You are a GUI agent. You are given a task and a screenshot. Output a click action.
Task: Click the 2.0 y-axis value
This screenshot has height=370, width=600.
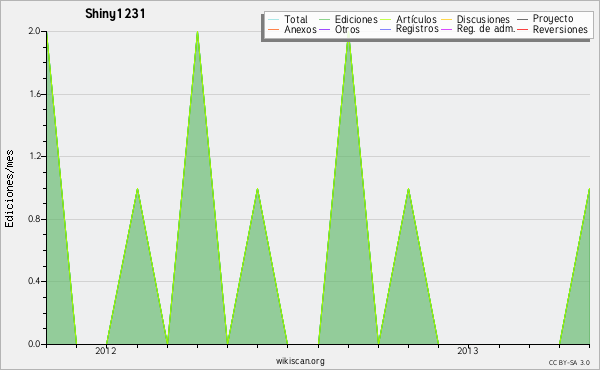(x=34, y=31)
